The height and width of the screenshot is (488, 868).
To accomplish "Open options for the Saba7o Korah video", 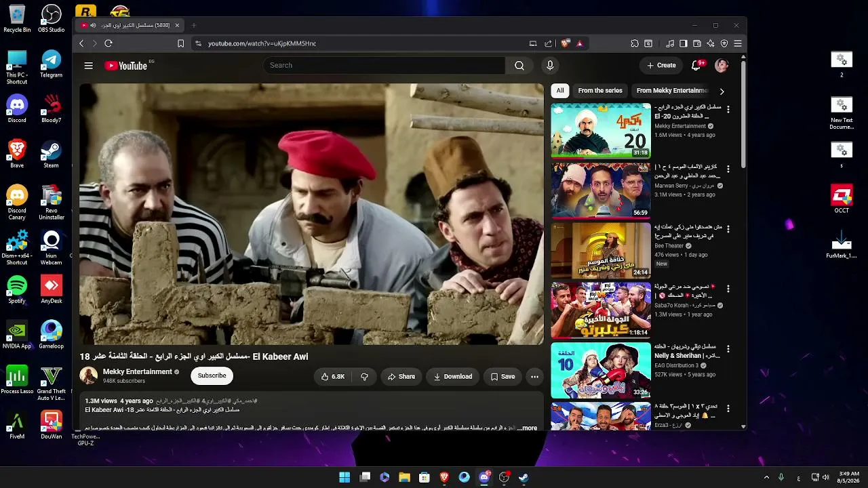I will click(728, 289).
